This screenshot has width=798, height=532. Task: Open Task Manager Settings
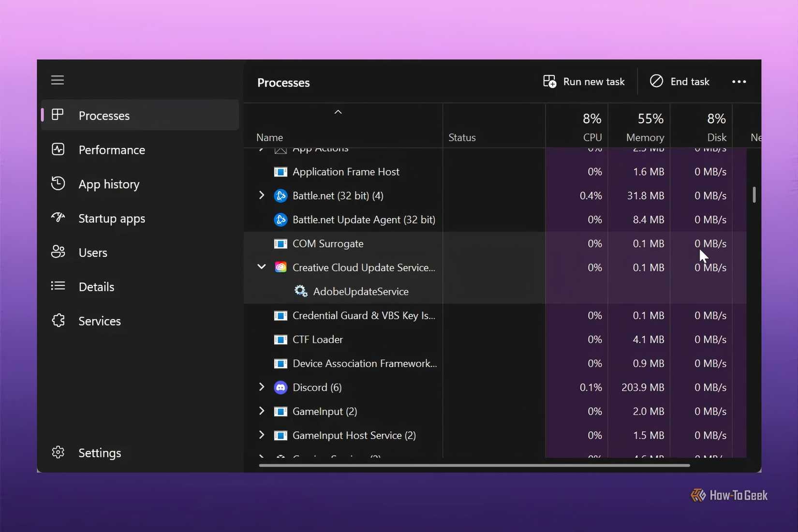point(140,453)
